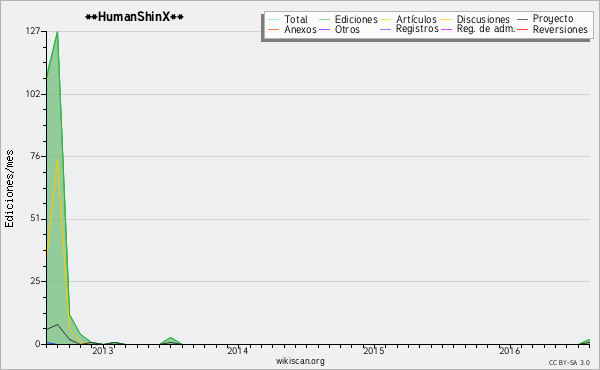Select the Ediciones legend label
Viewport: 600px width, 370px height.
[356, 19]
